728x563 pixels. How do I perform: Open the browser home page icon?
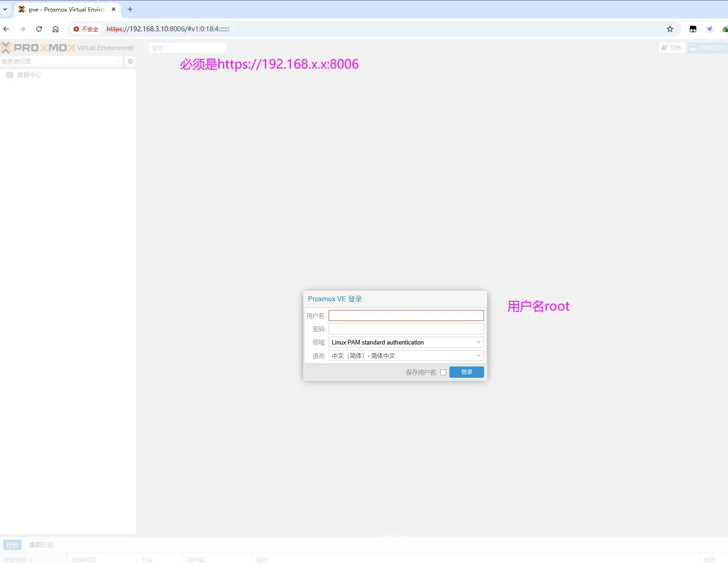pos(56,29)
